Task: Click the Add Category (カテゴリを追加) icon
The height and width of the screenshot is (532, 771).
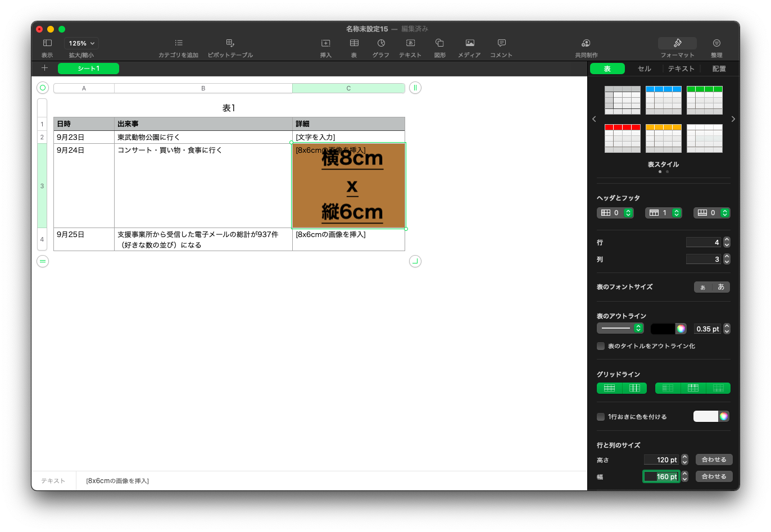Action: pos(178,43)
